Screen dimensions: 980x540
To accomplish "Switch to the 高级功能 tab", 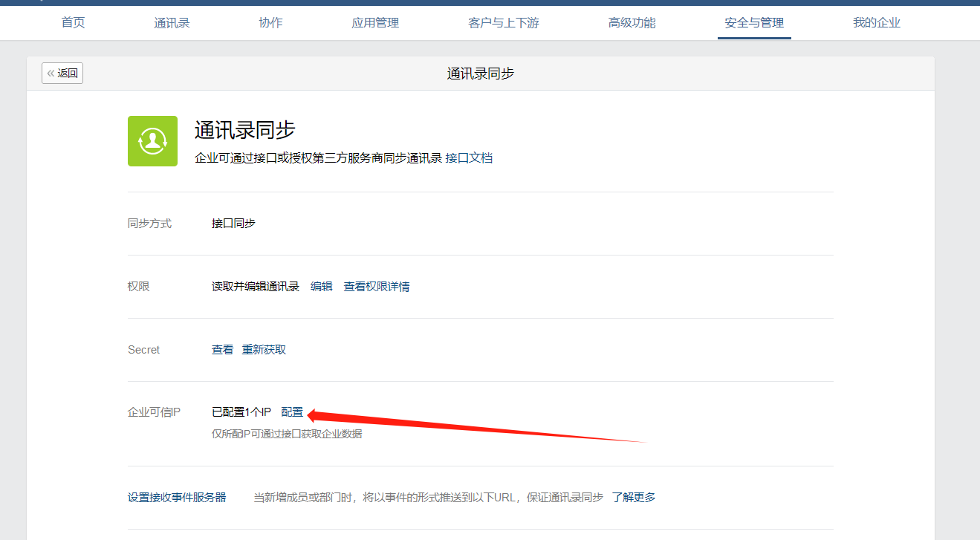I will [x=632, y=22].
